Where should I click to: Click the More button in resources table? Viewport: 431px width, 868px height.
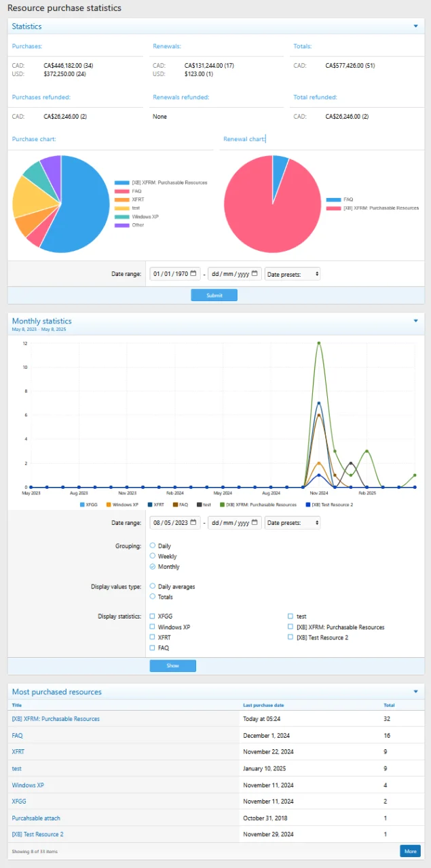[x=410, y=851]
